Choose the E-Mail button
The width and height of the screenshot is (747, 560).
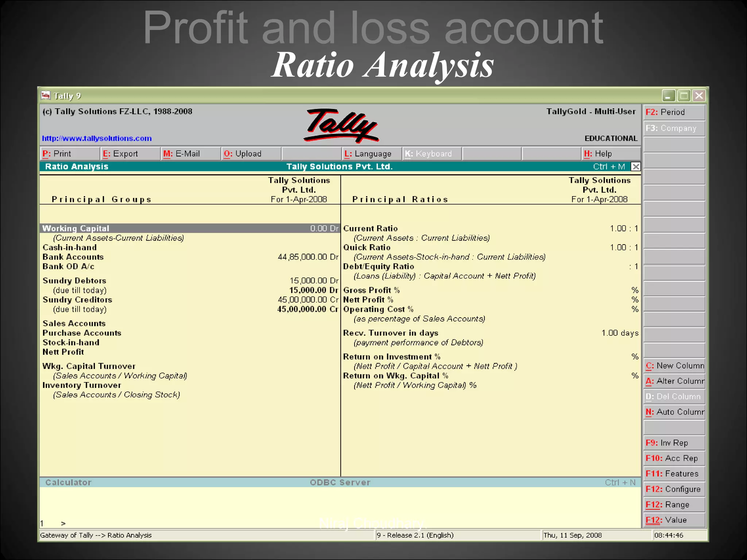point(191,153)
